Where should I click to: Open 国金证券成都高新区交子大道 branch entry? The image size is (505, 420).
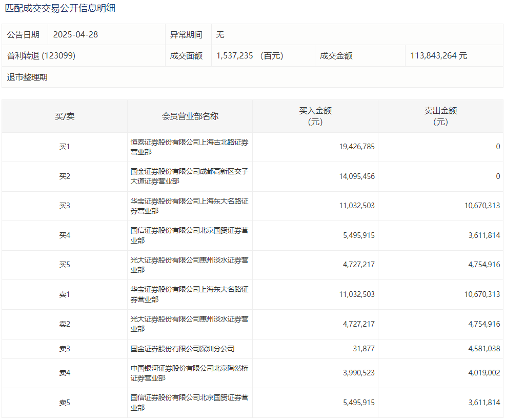click(x=189, y=176)
